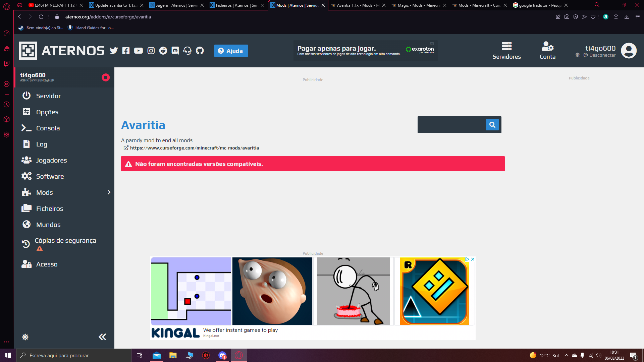Go back to previous page
Viewport: 644px width, 362px height.
19,17
